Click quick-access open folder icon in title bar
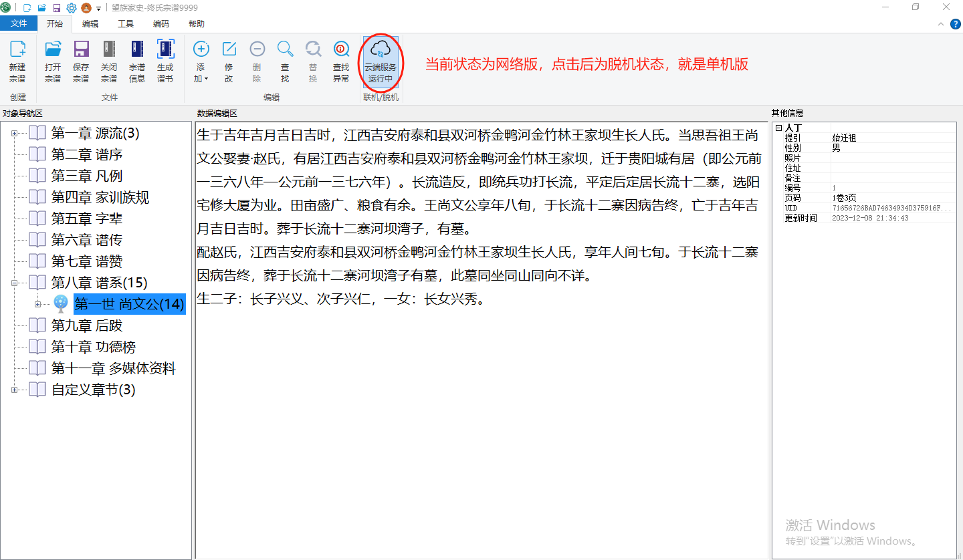 click(x=42, y=7)
